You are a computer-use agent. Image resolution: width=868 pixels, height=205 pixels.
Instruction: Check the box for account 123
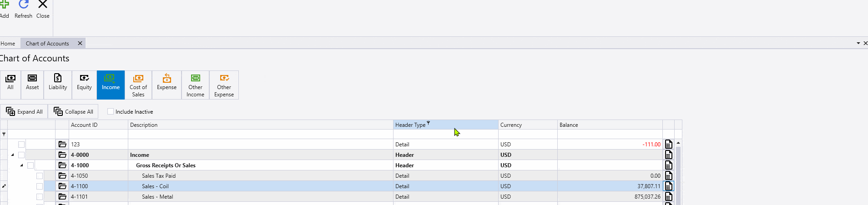21,145
